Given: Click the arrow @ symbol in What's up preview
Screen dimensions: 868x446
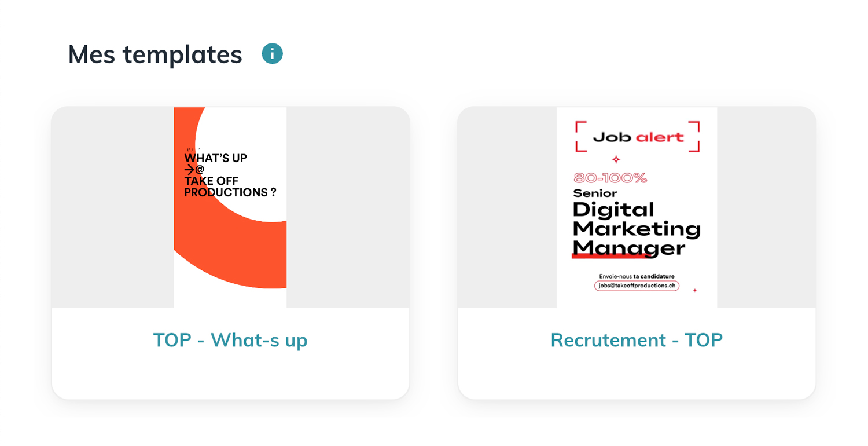Looking at the screenshot, I should point(194,169).
